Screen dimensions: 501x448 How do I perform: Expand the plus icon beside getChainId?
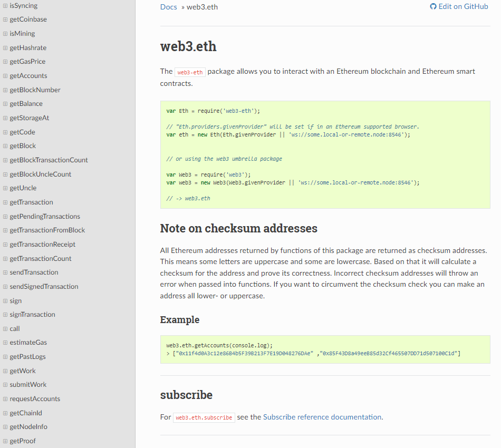click(4, 412)
